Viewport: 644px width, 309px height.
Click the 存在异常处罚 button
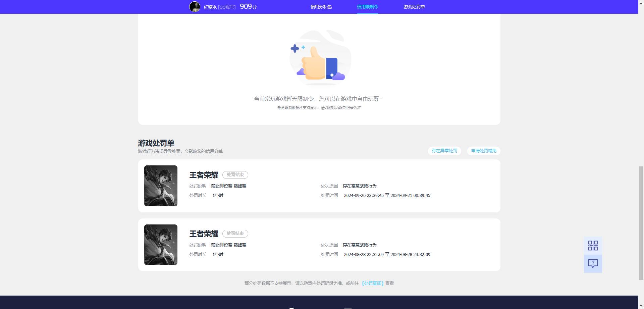(444, 151)
